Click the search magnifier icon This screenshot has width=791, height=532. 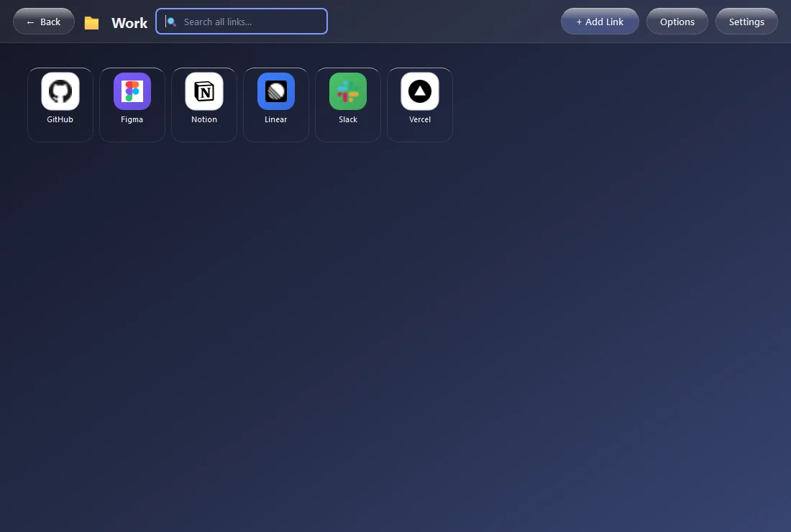coord(172,22)
